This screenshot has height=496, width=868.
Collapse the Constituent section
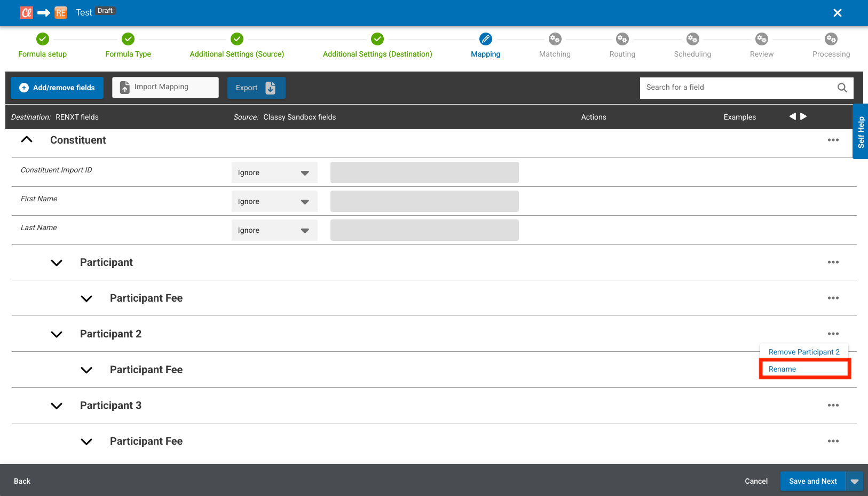point(27,140)
